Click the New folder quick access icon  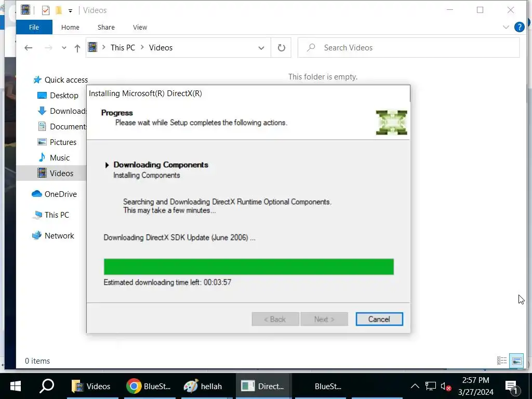point(59,10)
